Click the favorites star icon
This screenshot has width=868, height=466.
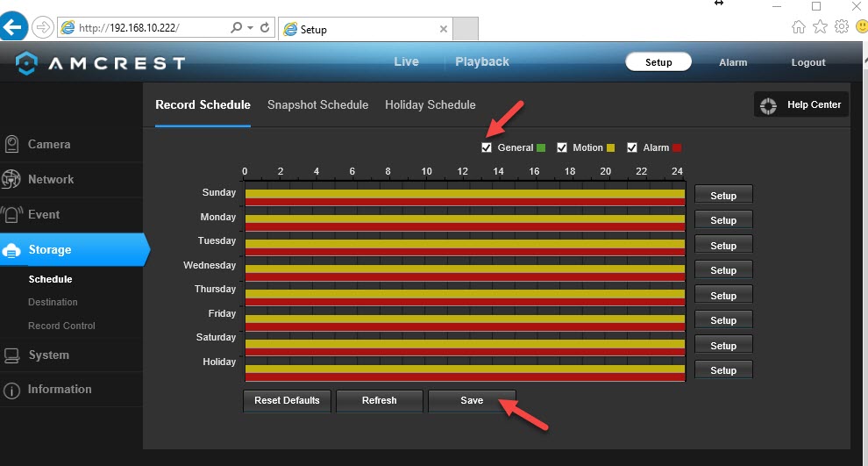click(x=820, y=26)
